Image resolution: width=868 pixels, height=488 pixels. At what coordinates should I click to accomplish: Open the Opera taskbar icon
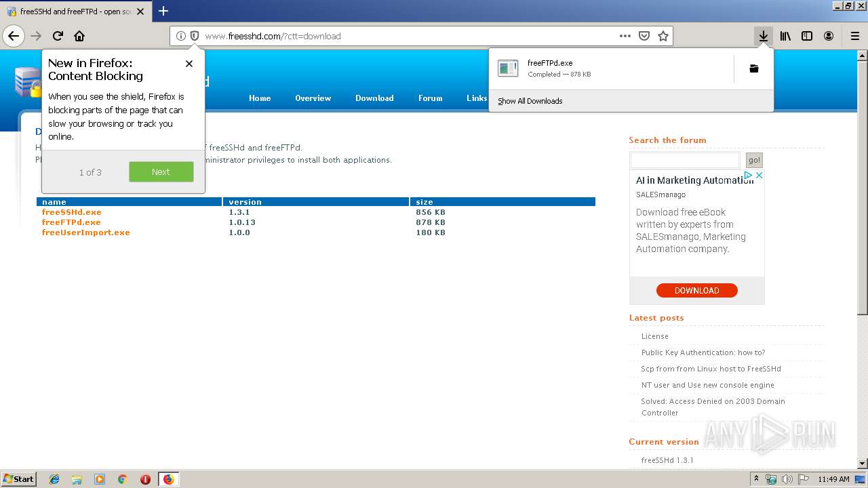(145, 479)
